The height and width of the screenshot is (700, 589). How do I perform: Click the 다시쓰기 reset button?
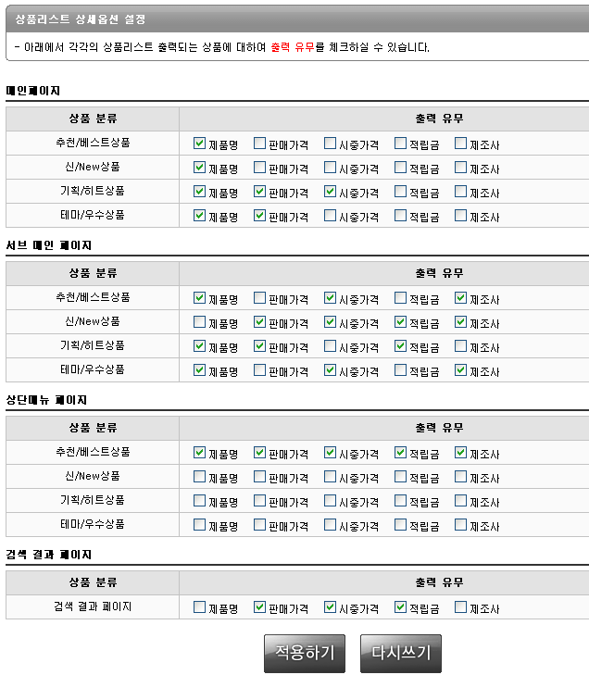pos(400,653)
